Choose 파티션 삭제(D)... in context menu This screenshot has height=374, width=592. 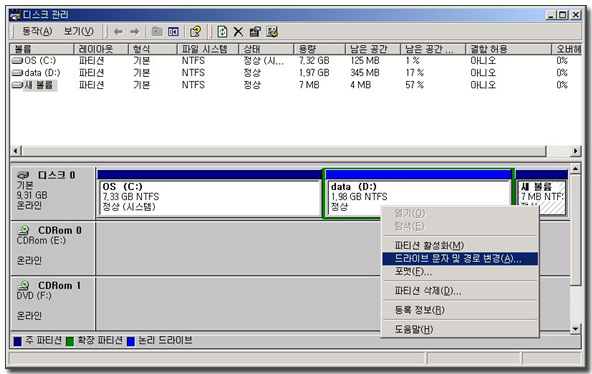[x=460, y=291]
